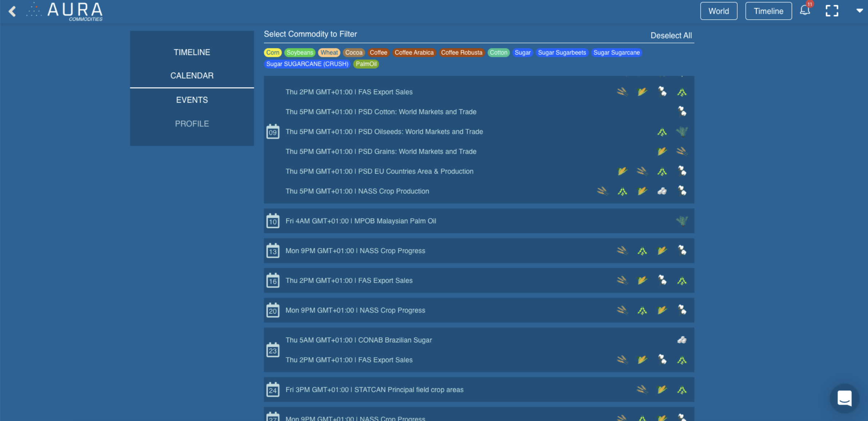Click calendar icon for day 13

(x=273, y=251)
